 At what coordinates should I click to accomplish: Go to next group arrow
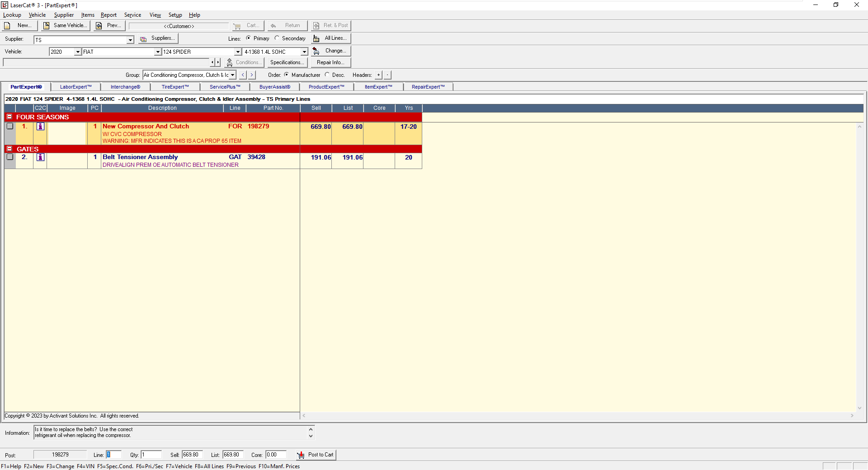tap(252, 75)
